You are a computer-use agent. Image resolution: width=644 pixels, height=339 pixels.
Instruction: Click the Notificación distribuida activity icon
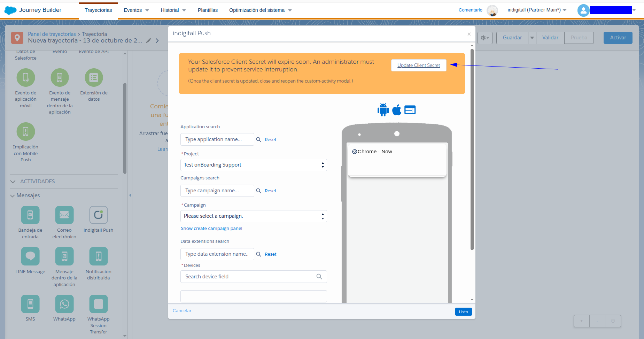[99, 256]
